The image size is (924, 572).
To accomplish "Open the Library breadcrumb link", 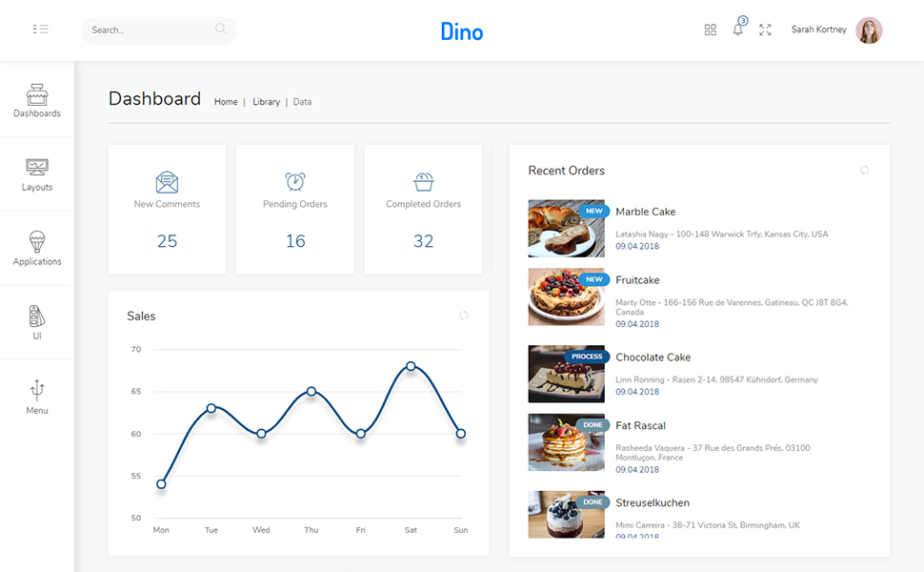I will click(x=266, y=102).
